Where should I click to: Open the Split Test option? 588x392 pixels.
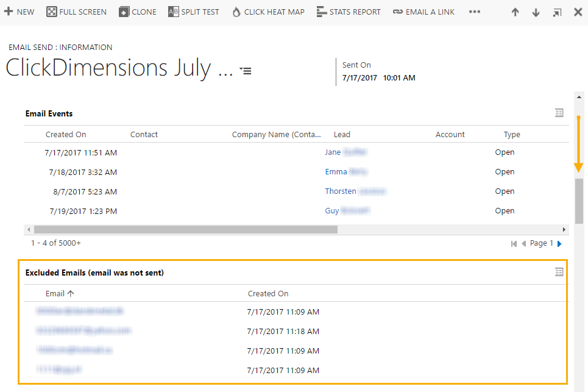[x=193, y=12]
